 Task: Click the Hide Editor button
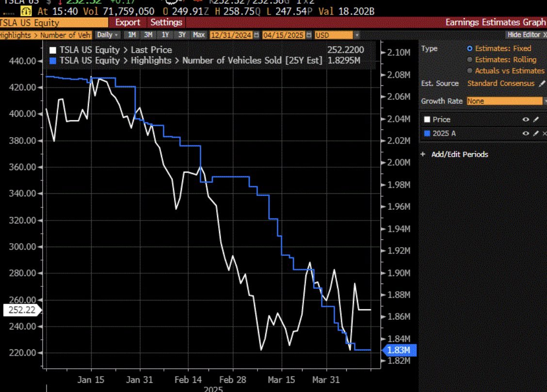(x=526, y=35)
